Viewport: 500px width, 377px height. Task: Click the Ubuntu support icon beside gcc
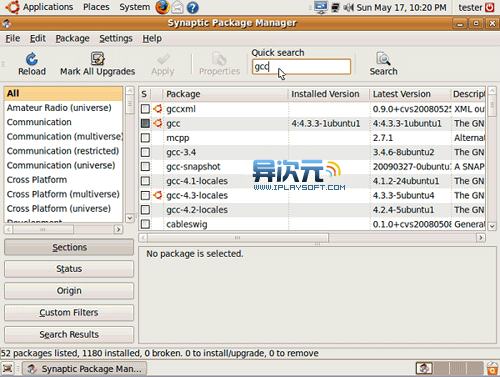click(x=158, y=123)
